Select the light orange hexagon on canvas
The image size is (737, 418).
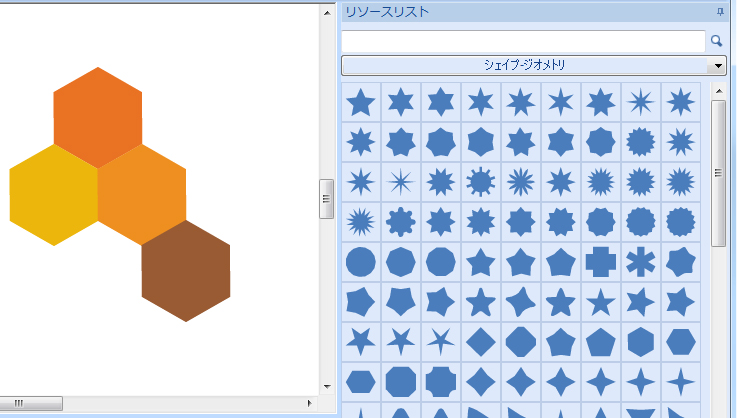point(142,195)
